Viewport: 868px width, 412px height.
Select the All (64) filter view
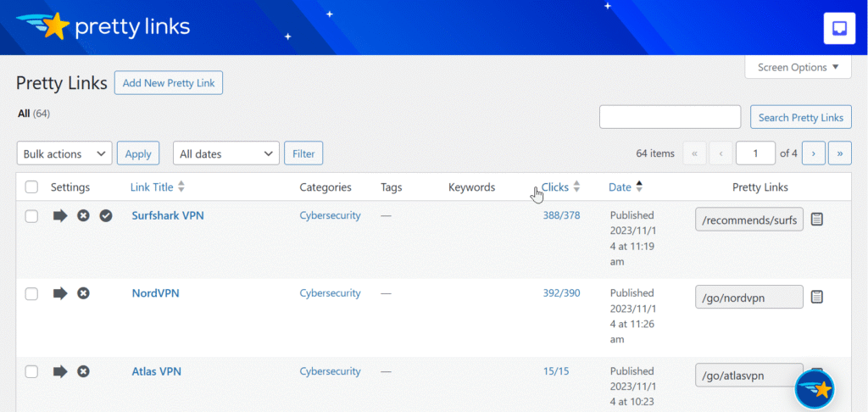[34, 114]
